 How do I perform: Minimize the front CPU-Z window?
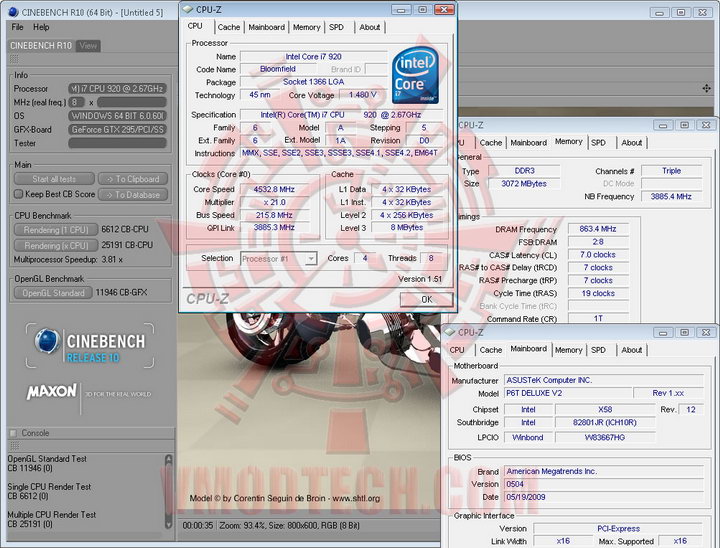click(x=401, y=9)
